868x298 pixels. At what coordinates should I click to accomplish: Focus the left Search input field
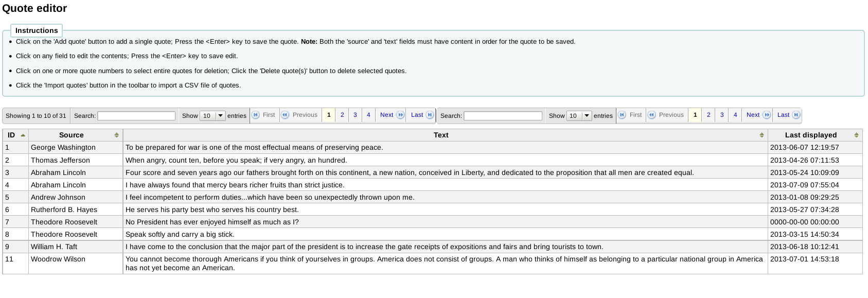[136, 116]
